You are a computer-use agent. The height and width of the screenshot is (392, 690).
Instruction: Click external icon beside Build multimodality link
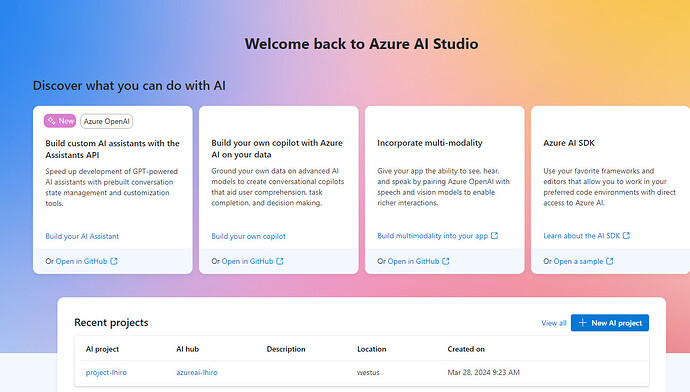(494, 236)
